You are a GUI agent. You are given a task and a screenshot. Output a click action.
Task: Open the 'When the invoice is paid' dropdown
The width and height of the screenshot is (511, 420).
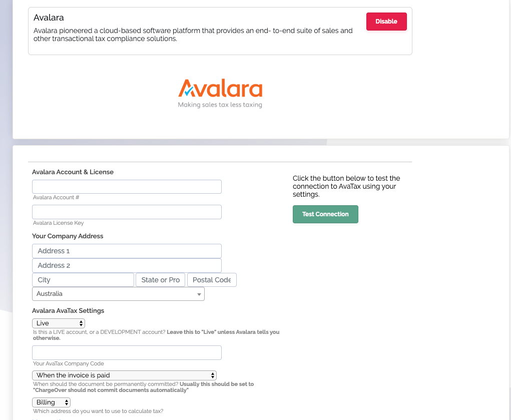[125, 375]
